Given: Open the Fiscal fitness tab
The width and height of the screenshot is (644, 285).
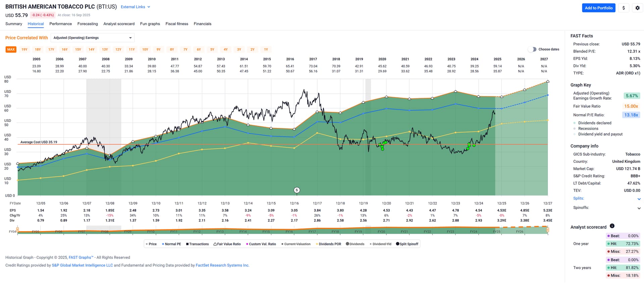Looking at the screenshot, I should (x=177, y=24).
